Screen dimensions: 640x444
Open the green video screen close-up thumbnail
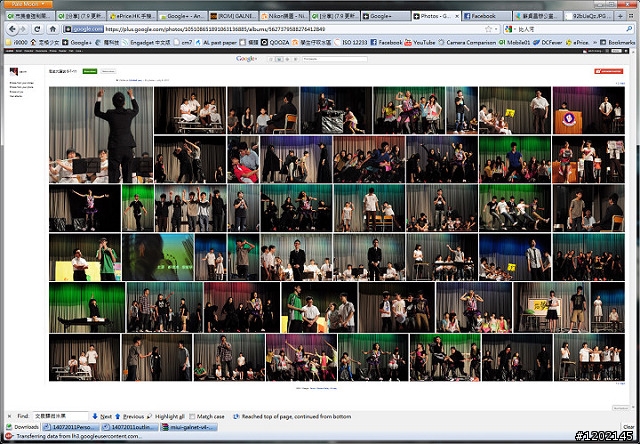tap(158, 257)
